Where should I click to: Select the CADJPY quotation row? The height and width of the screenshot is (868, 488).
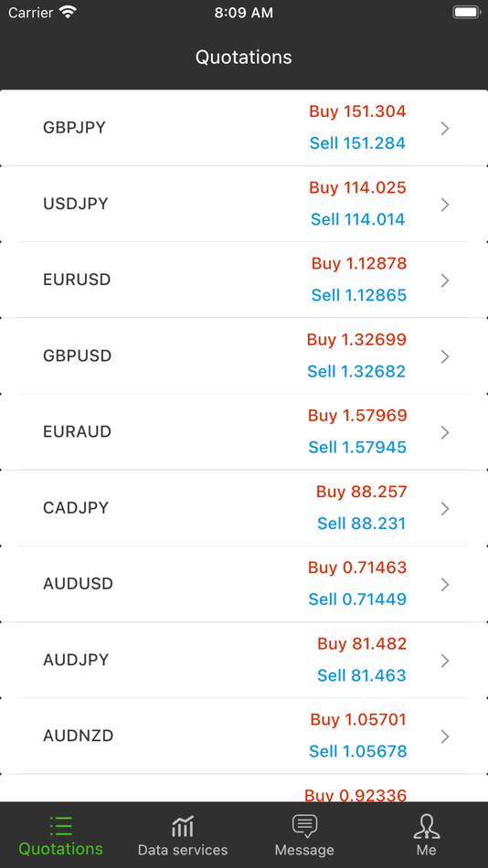[244, 508]
